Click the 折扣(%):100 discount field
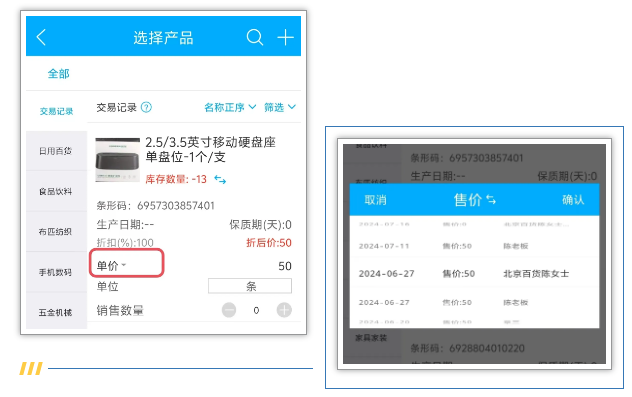The height and width of the screenshot is (397, 632). coord(125,243)
